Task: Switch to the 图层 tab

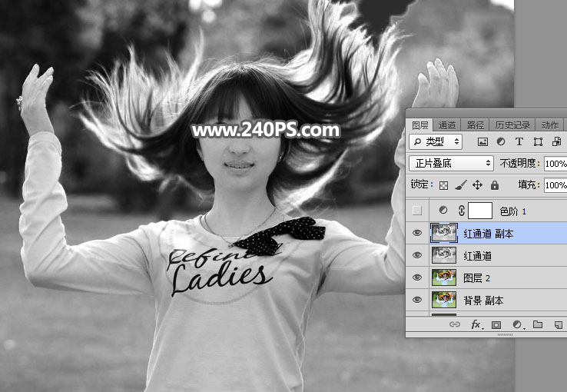Action: coord(419,125)
